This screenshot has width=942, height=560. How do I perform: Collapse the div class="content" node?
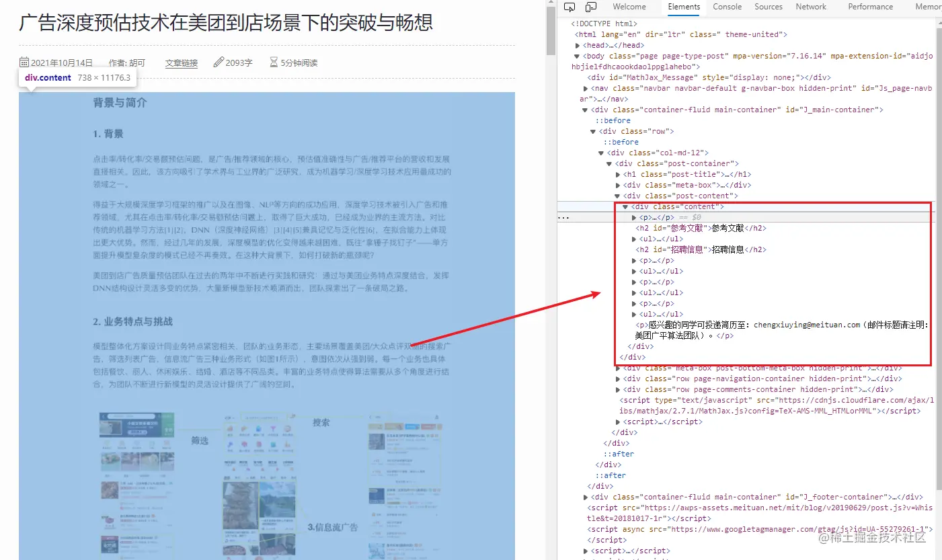point(626,206)
